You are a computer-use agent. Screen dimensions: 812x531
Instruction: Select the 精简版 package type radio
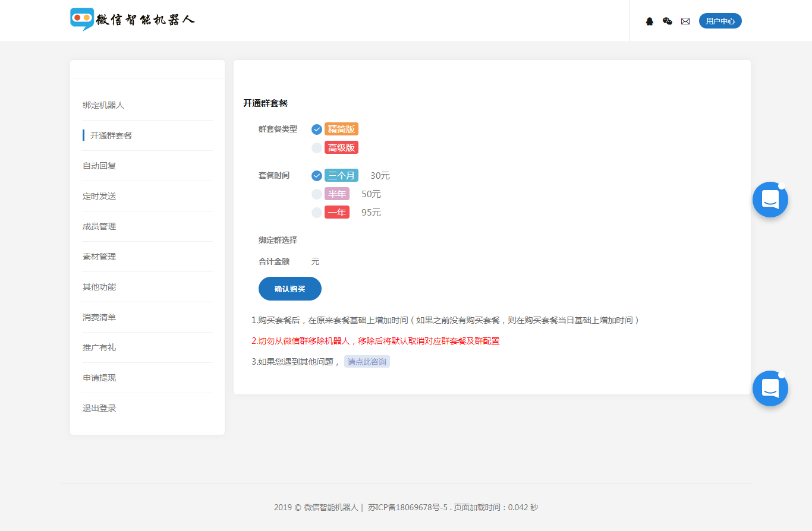point(317,129)
